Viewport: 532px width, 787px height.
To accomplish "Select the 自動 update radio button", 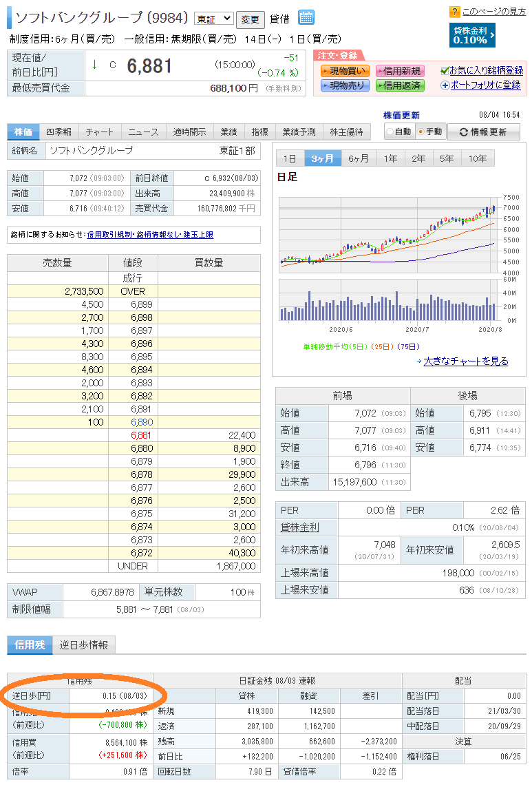I will click(390, 132).
